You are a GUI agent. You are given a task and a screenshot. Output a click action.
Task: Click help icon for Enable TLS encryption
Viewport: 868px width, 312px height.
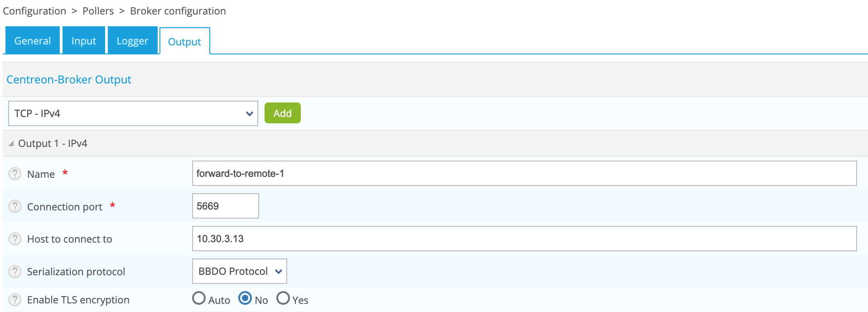15,300
